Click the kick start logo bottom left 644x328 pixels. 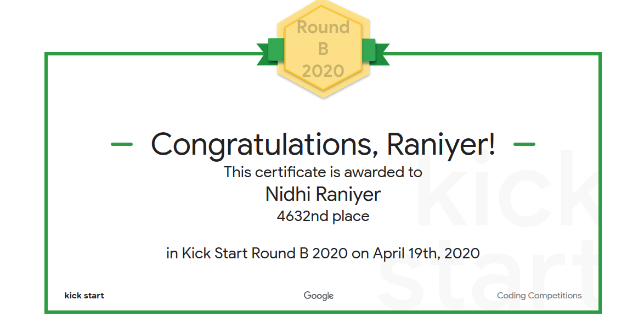tap(84, 296)
